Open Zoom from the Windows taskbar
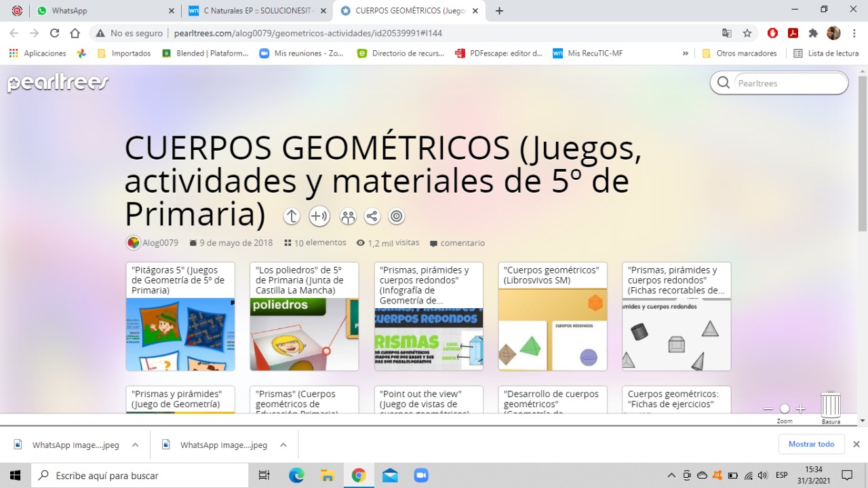 421,475
